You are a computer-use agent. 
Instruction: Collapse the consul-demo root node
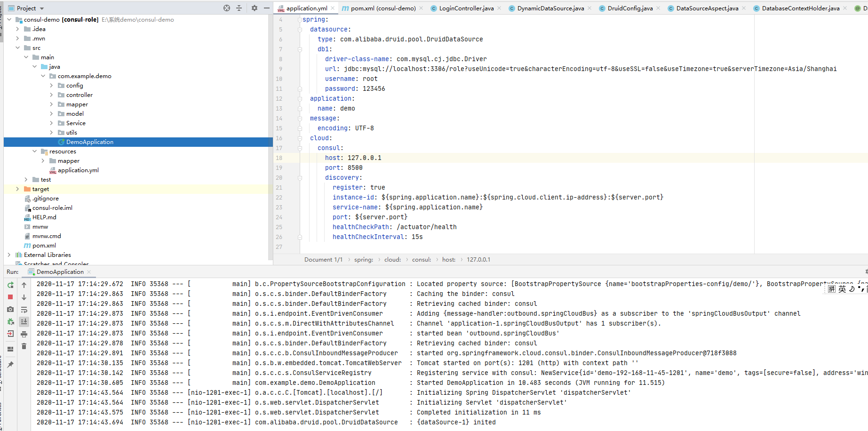pos(9,20)
